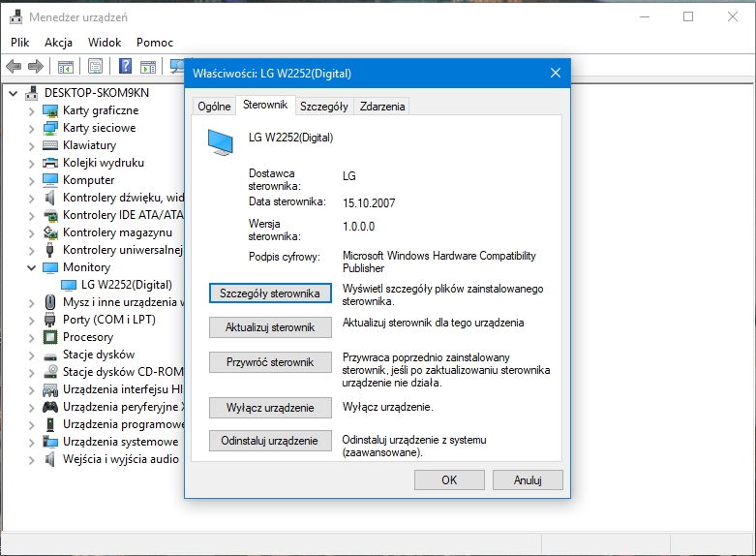Expand the Wejścia i wyjścia audio node
The height and width of the screenshot is (556, 756).
pos(31,460)
